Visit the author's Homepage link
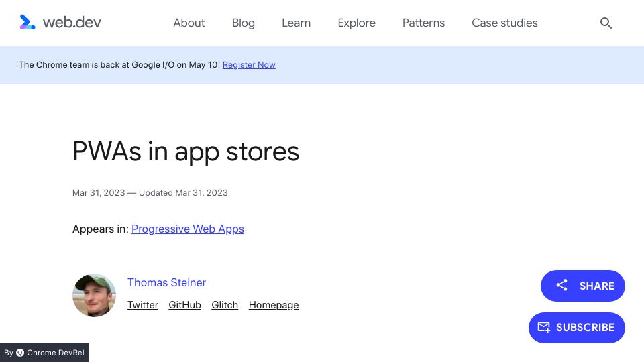Screen dimensions: 644x362 pyautogui.click(x=274, y=305)
